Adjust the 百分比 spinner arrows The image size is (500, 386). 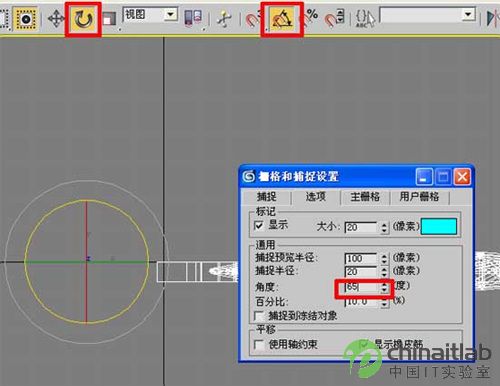tap(384, 302)
